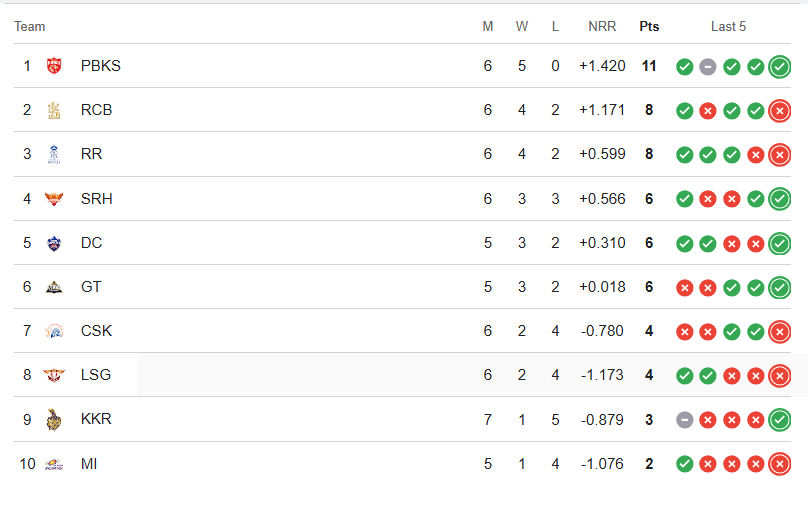Select the NRR column header
The image size is (808, 509).
tap(602, 26)
